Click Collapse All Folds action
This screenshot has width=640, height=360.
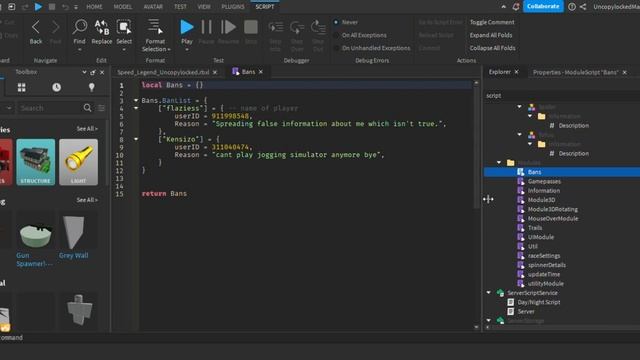492,48
